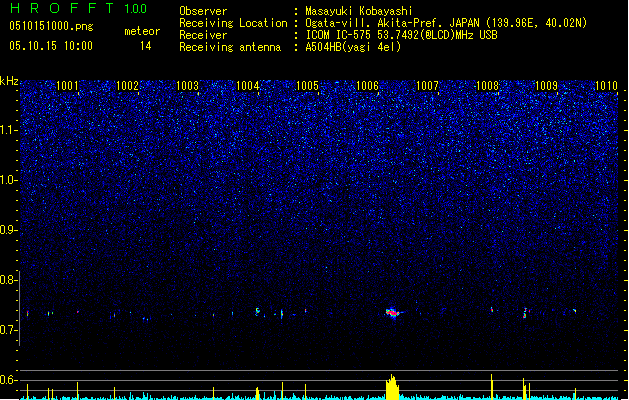The height and width of the screenshot is (400, 629).
Task: Click the kHz axis unit label
Action: point(9,81)
